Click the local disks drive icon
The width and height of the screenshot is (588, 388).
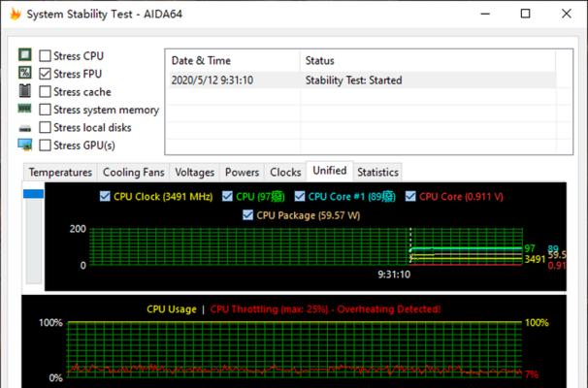tap(25, 129)
